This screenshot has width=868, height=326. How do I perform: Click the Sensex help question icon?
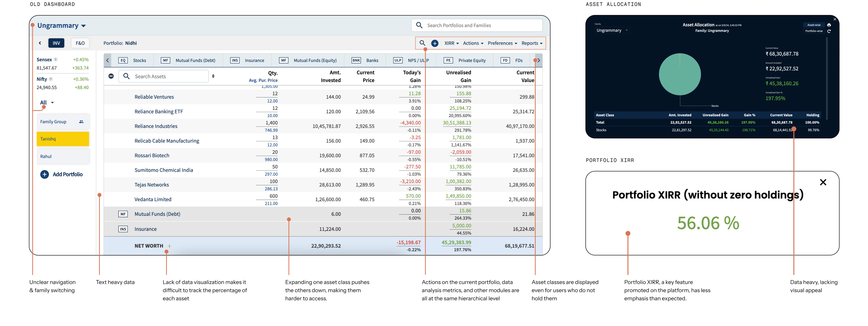(x=56, y=59)
